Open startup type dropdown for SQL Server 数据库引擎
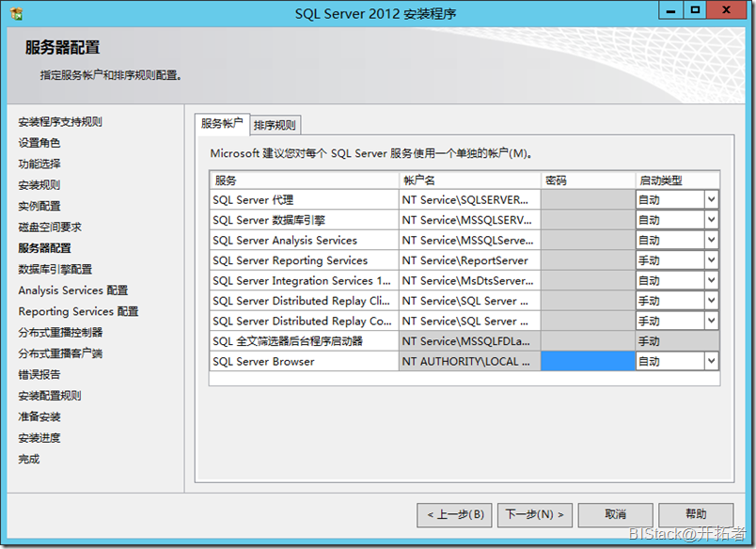Viewport: 756px width, 549px height. (x=711, y=220)
